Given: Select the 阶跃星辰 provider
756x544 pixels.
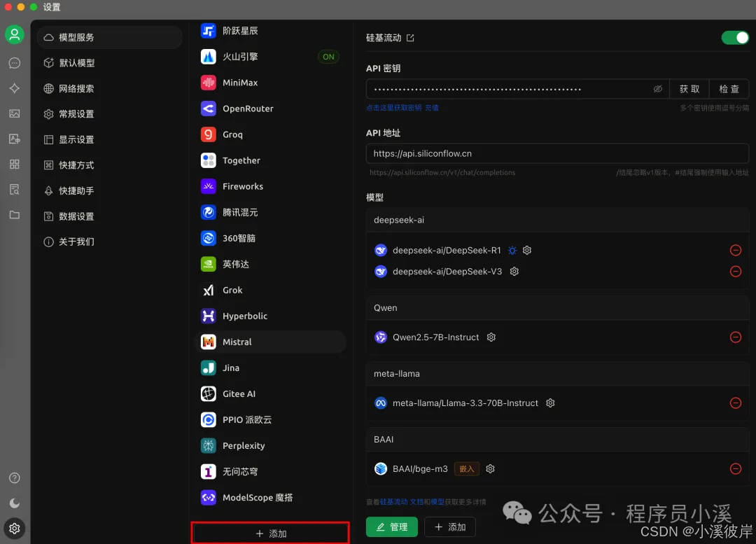Looking at the screenshot, I should 270,31.
